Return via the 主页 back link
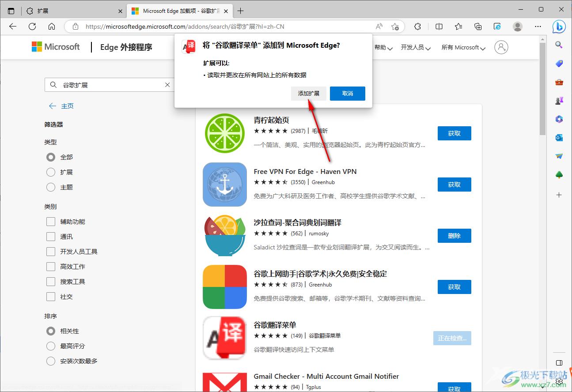Viewport: 572px width, 392px height. [x=61, y=106]
